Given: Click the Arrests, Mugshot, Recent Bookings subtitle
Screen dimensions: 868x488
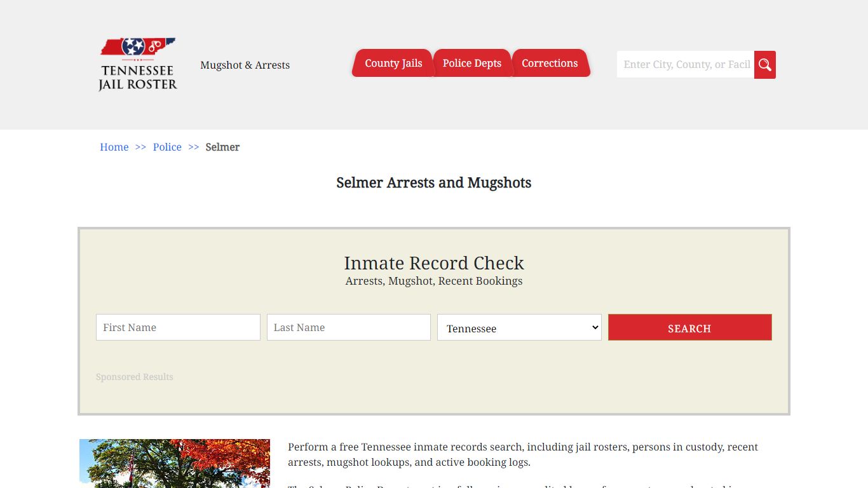Looking at the screenshot, I should 434,281.
